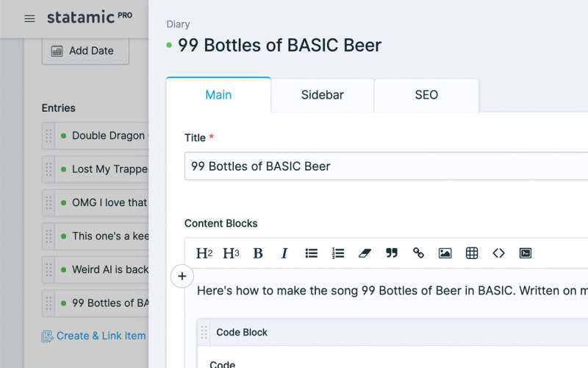Screen dimensions: 588x368
Task: Toggle inline code formatting
Action: [498, 253]
